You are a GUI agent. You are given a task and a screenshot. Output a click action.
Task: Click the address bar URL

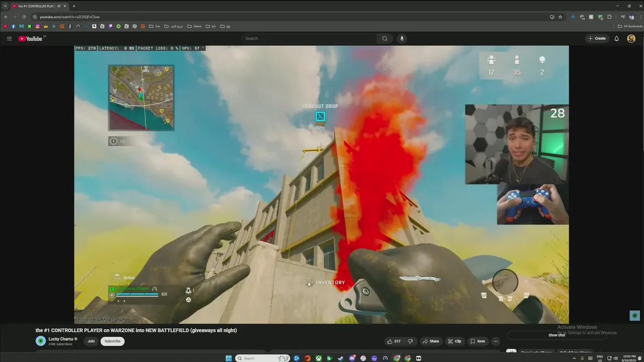[x=70, y=17]
